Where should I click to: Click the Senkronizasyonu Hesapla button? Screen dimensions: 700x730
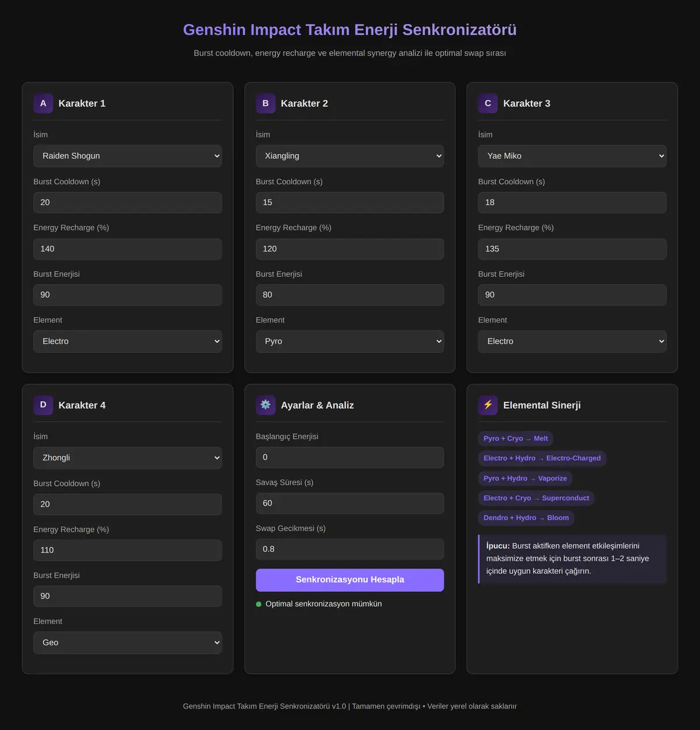[x=350, y=580]
